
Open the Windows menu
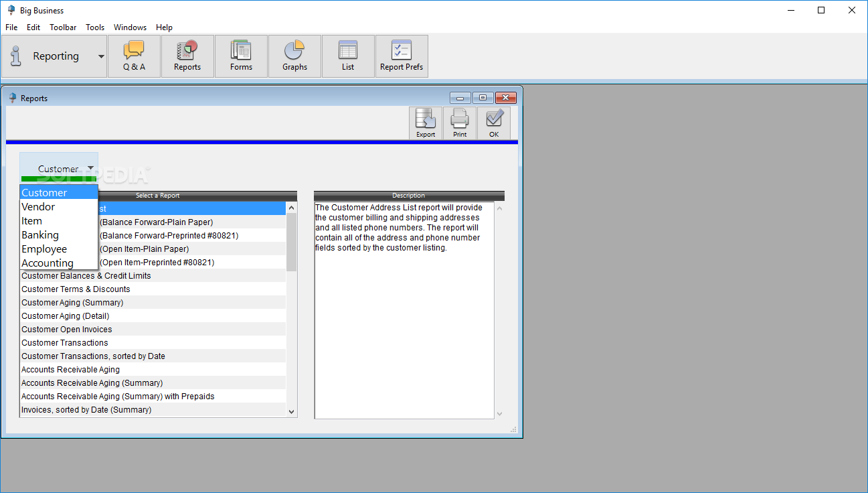[130, 27]
